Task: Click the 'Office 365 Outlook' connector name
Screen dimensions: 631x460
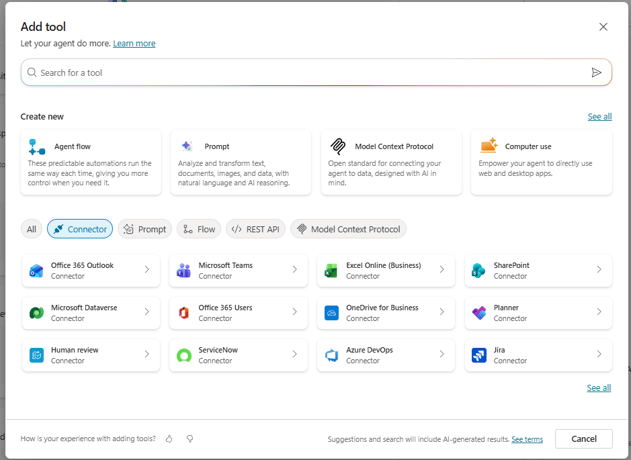Action: click(82, 265)
